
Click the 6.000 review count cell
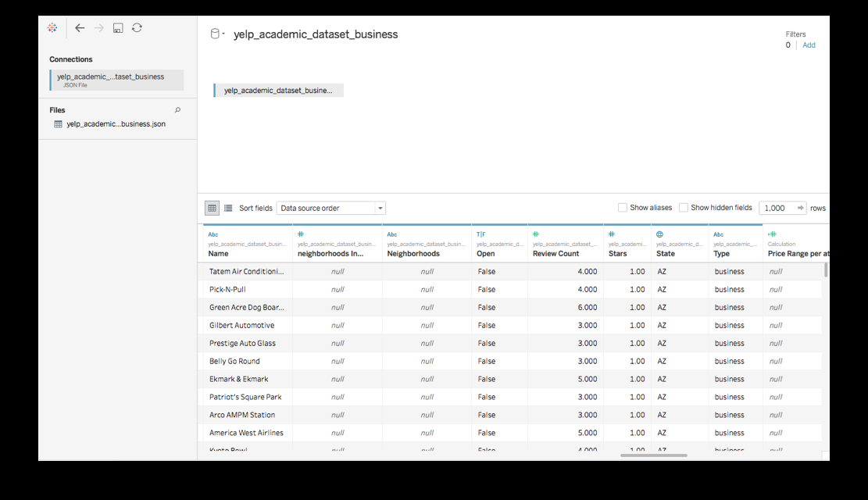click(565, 307)
